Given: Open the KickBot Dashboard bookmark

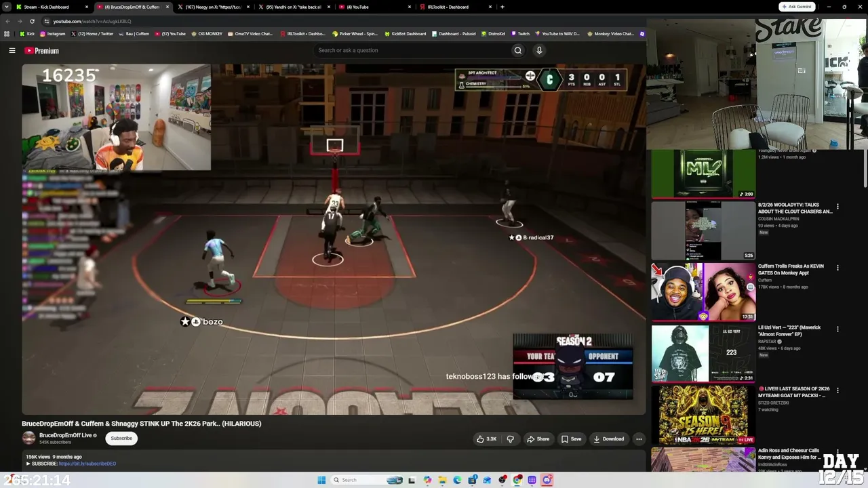Looking at the screenshot, I should click(405, 33).
